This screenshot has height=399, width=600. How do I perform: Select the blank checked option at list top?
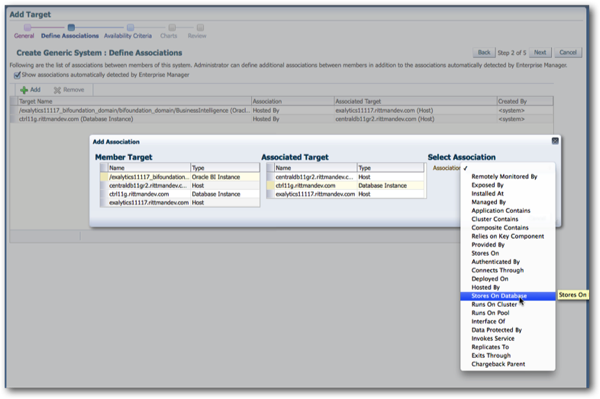point(508,168)
